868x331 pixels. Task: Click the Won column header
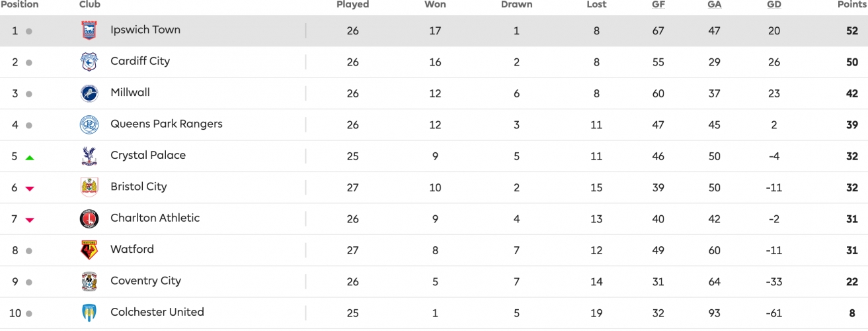pyautogui.click(x=435, y=5)
